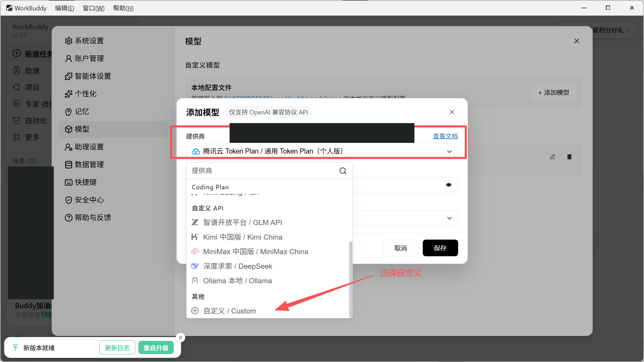Screen dimensions: 644x362
Task: Click the edit pencil icon for model
Action: 553,157
